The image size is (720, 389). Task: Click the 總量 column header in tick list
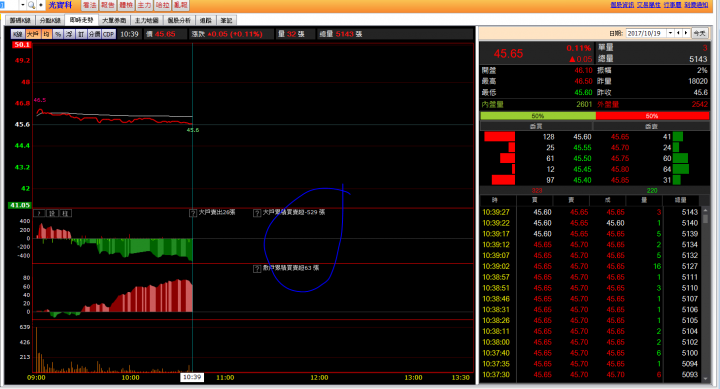pyautogui.click(x=680, y=200)
